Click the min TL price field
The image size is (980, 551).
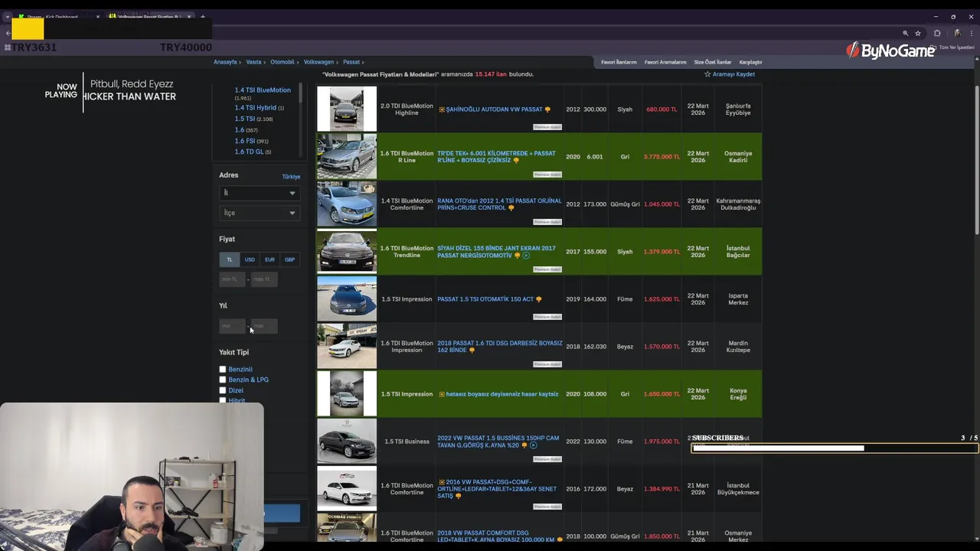pos(232,279)
